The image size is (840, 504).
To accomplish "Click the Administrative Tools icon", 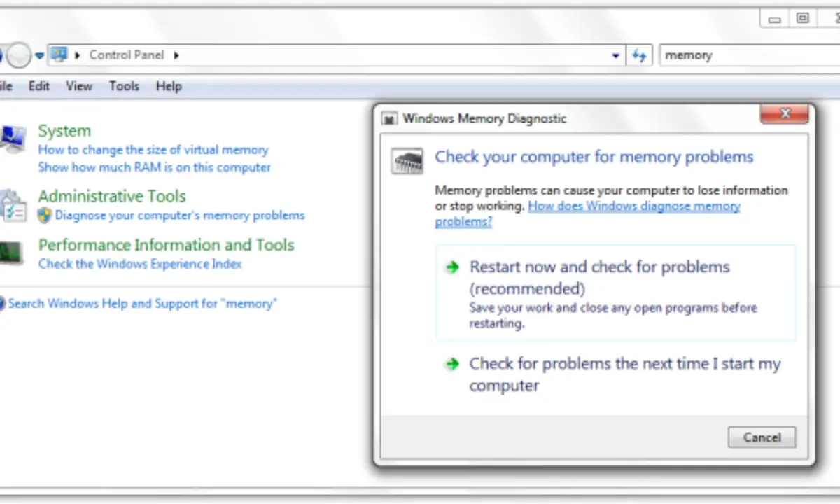I will (x=13, y=205).
